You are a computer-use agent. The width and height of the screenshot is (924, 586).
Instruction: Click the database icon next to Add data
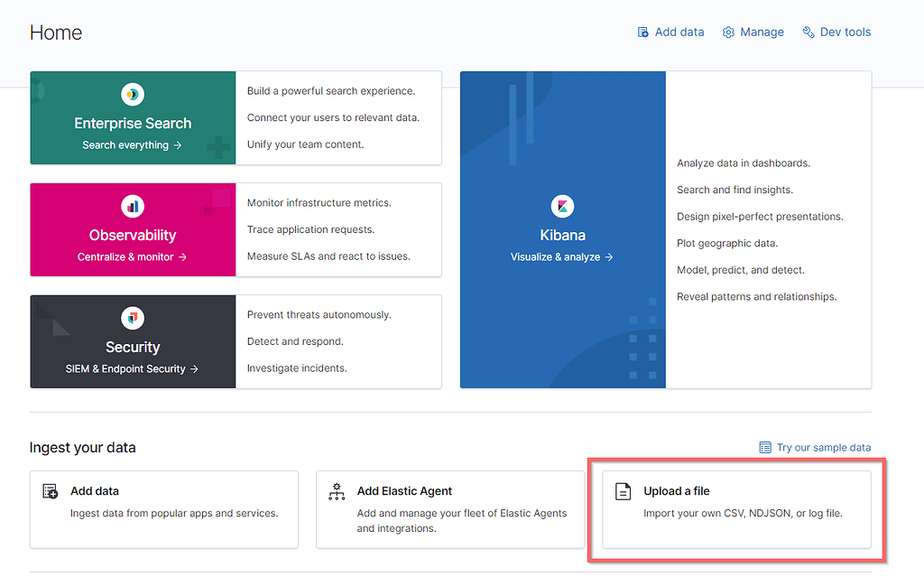644,32
